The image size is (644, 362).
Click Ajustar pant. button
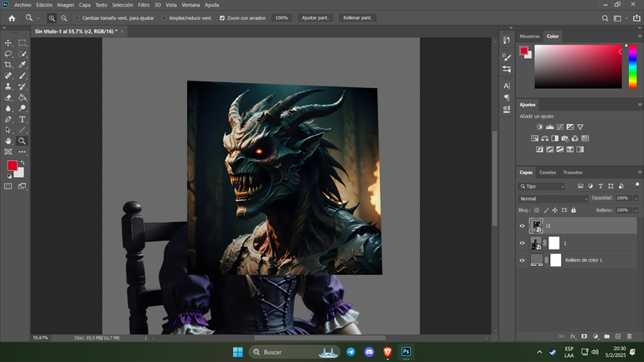click(x=315, y=18)
